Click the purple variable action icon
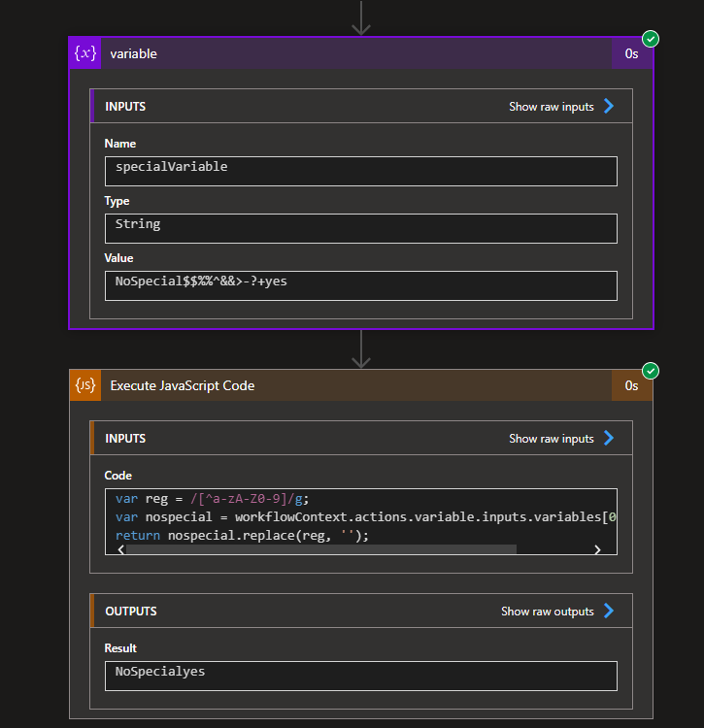The height and width of the screenshot is (728, 704). click(x=85, y=53)
